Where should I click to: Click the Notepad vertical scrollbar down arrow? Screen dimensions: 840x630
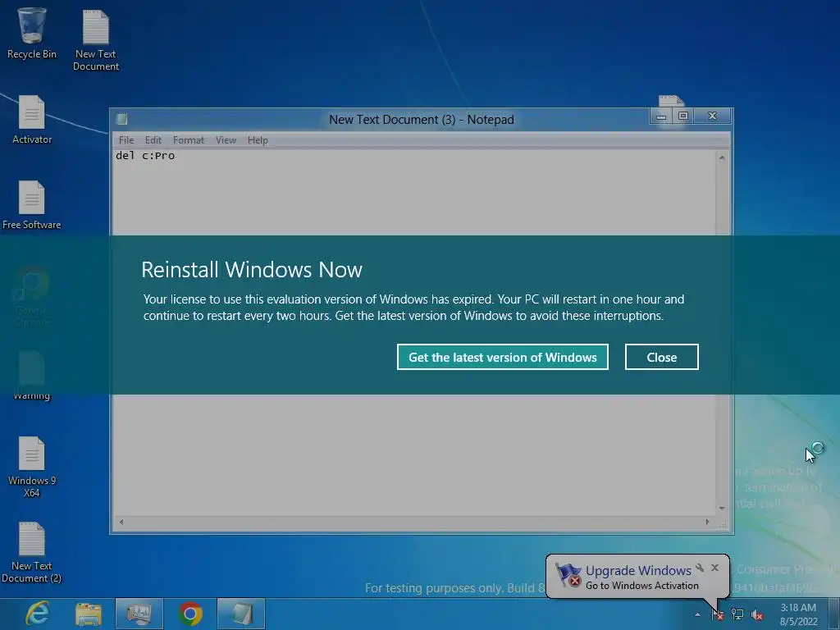pos(722,508)
